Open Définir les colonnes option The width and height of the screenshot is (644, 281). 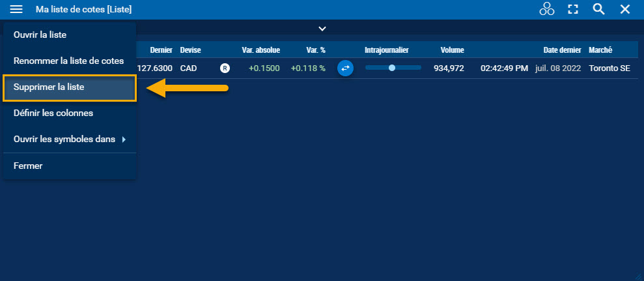point(53,113)
